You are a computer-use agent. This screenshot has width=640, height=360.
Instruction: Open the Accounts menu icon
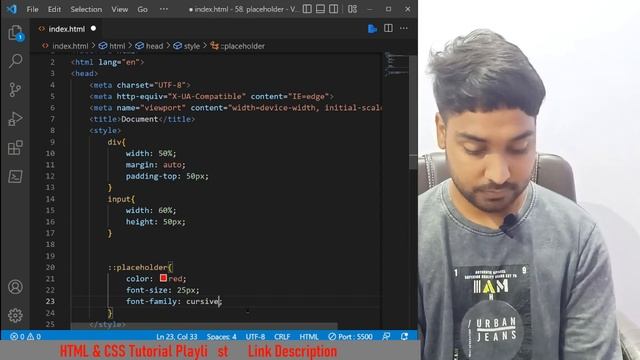pyautogui.click(x=15, y=287)
